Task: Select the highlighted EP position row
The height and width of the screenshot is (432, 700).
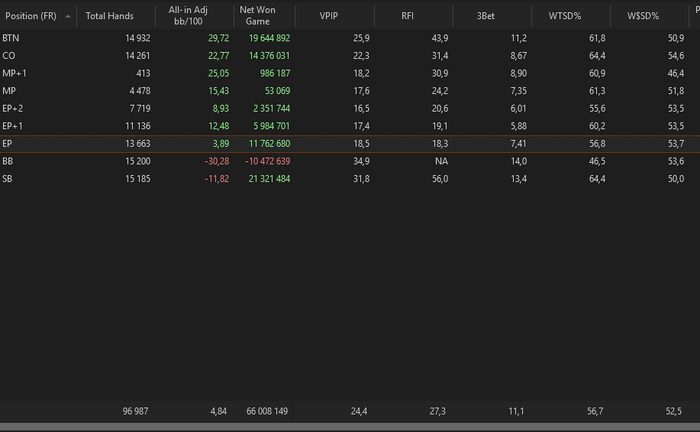Action: [x=350, y=144]
